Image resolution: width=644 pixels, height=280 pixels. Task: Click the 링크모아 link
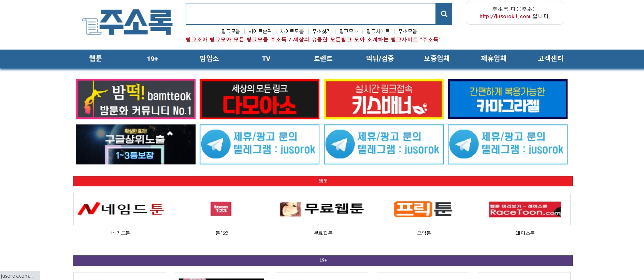[349, 31]
